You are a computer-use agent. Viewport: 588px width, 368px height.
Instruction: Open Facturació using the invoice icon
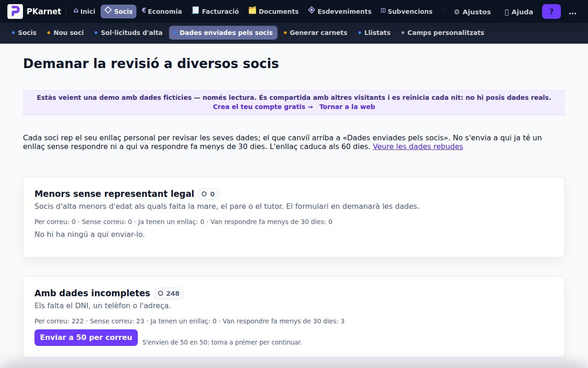pos(196,11)
